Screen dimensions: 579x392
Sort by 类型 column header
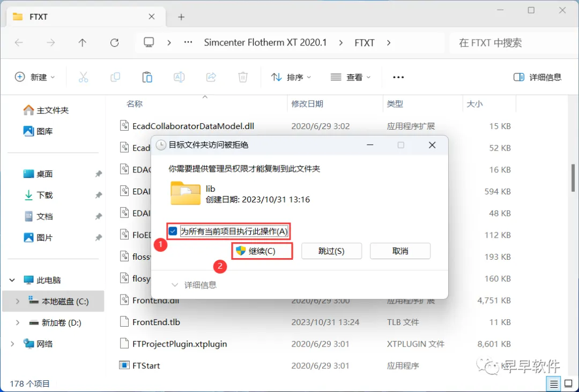395,104
